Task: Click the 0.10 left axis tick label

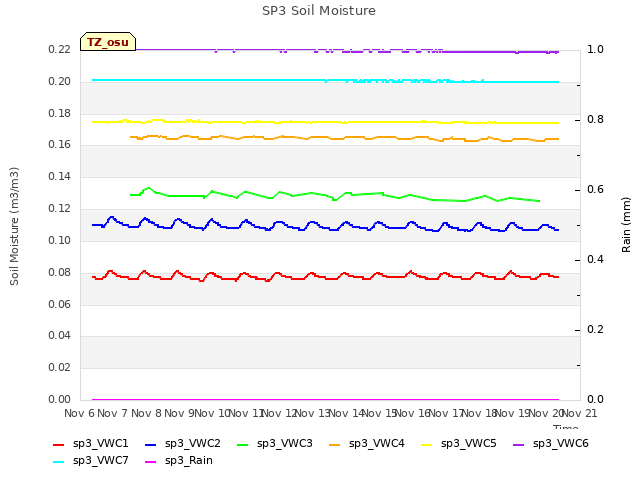Action: click(x=59, y=240)
